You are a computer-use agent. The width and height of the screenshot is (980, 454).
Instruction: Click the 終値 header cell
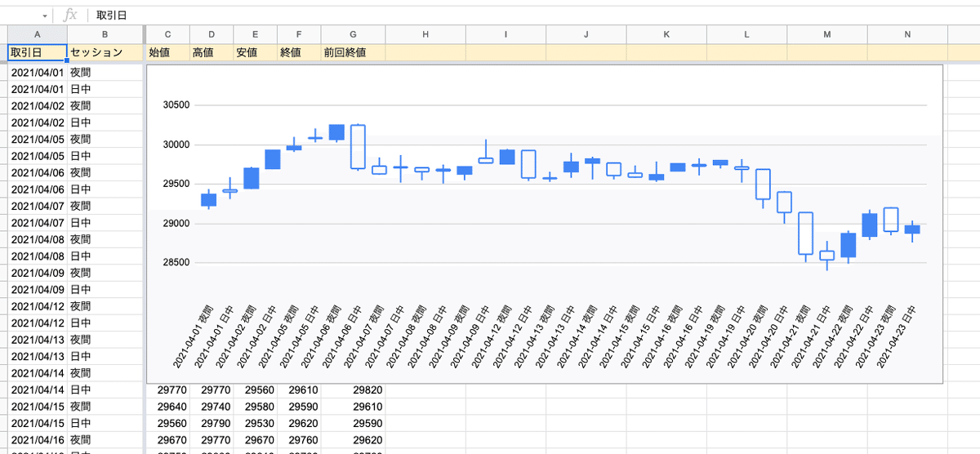point(299,52)
